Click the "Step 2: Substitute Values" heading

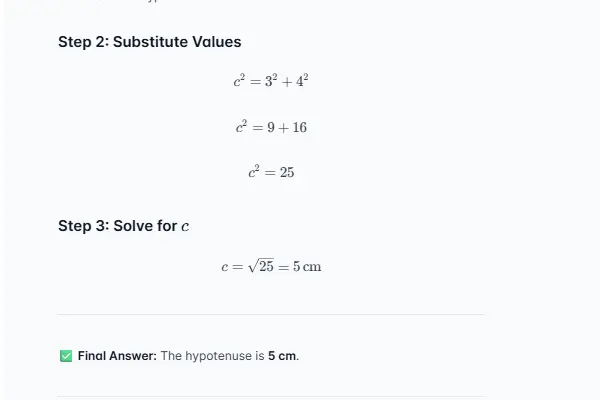tap(149, 42)
